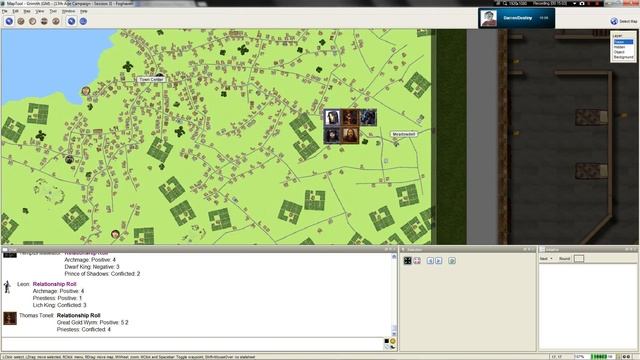Click the status icons at status bar end
The height and width of the screenshot is (360, 640).
[627, 357]
